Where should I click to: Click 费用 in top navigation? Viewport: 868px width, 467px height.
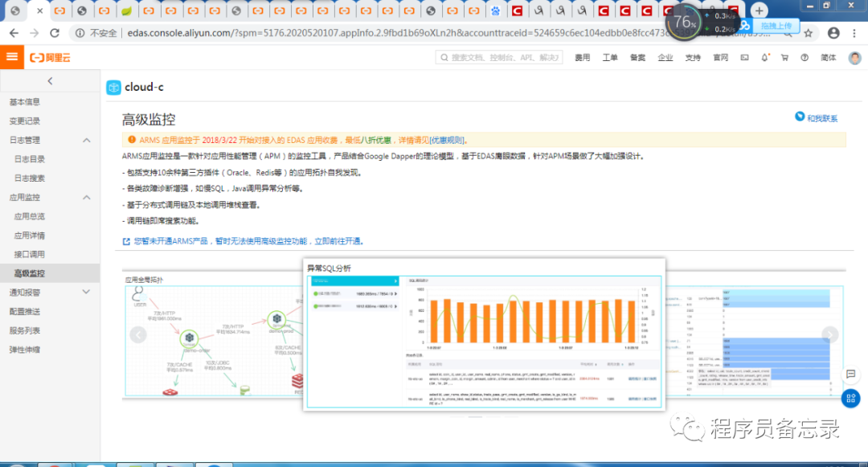click(582, 58)
